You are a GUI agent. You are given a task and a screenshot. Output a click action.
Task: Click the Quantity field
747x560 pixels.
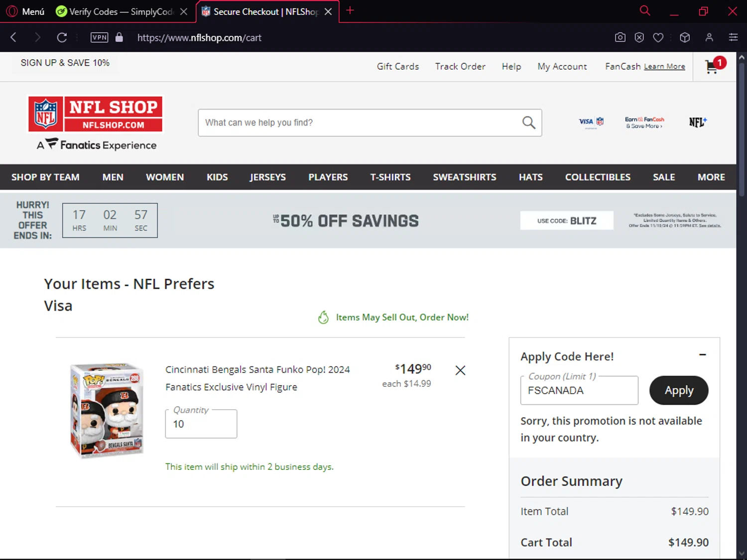(201, 424)
